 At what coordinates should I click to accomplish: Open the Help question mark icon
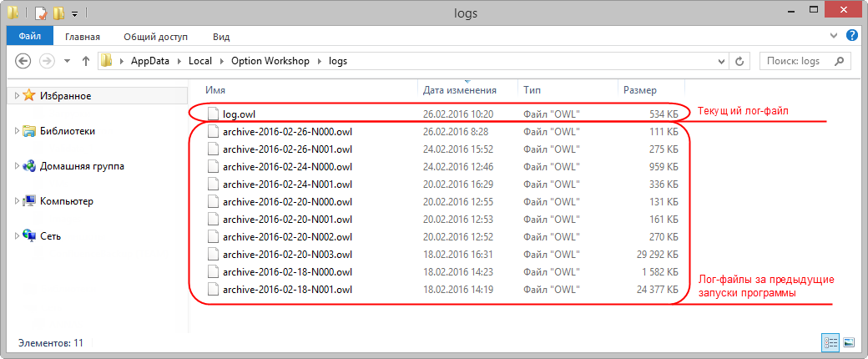(852, 36)
